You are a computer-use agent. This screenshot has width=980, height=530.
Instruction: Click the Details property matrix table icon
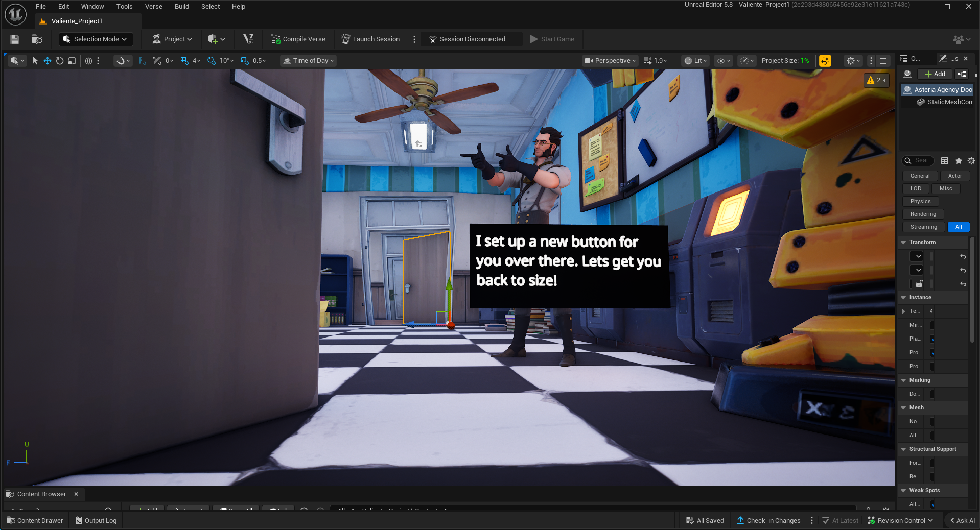click(x=945, y=161)
